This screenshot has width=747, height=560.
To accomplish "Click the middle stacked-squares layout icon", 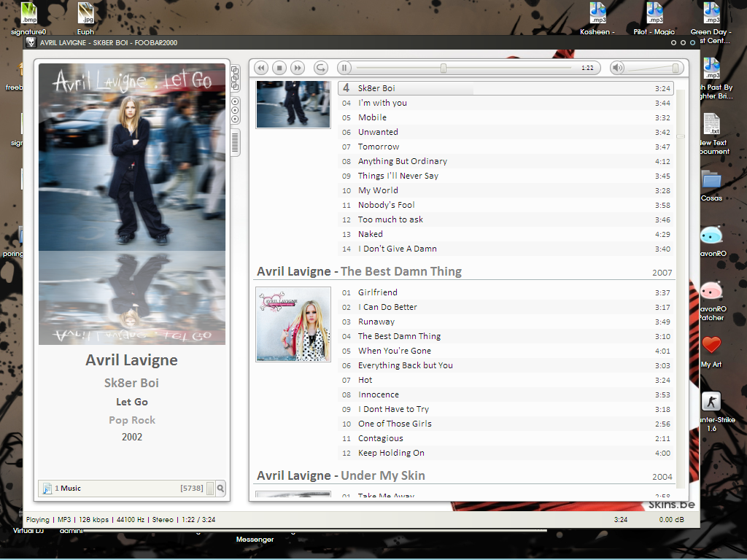I will pos(235,78).
